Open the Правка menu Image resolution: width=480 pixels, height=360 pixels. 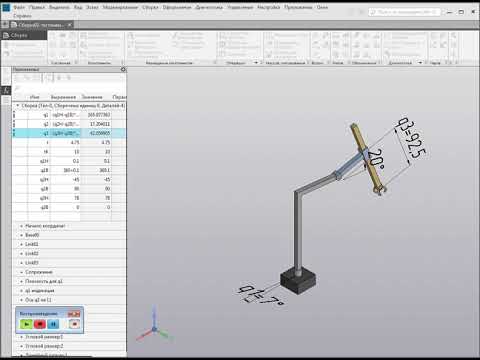[x=37, y=7]
